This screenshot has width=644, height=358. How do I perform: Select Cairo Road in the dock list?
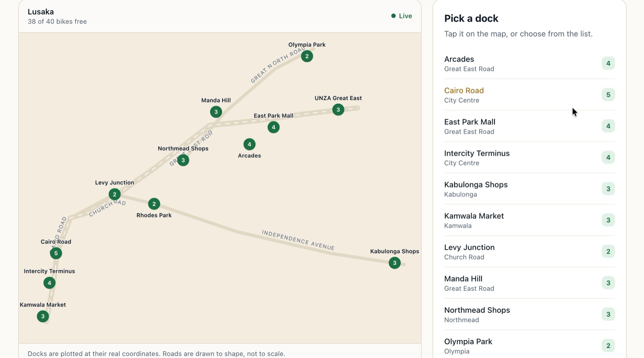[x=529, y=95]
